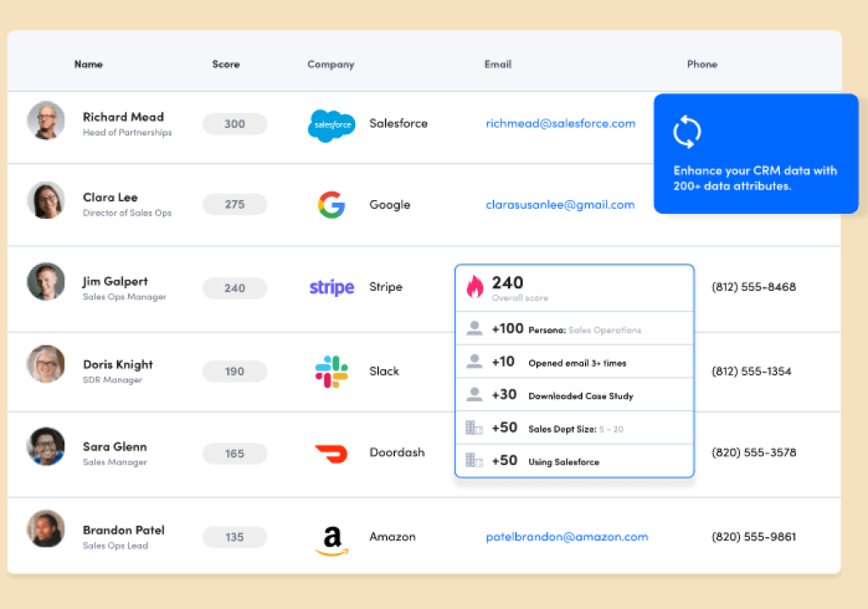Sort by the Email column header
This screenshot has width=868, height=609.
(x=498, y=64)
